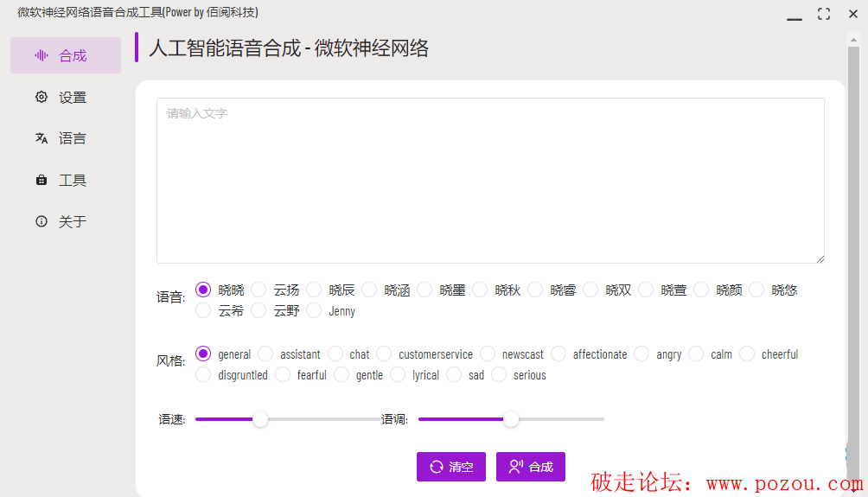
Task: Select the 晓睿 voice
Action: [x=535, y=290]
